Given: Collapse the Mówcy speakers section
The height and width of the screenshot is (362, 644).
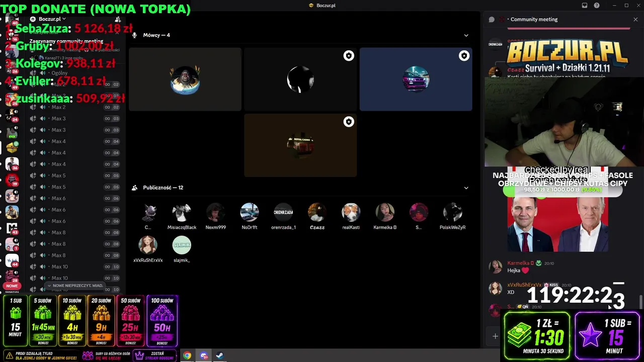Looking at the screenshot, I should tap(466, 35).
